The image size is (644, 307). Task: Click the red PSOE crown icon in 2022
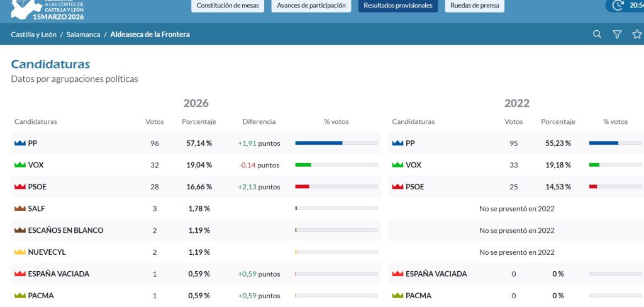(397, 187)
